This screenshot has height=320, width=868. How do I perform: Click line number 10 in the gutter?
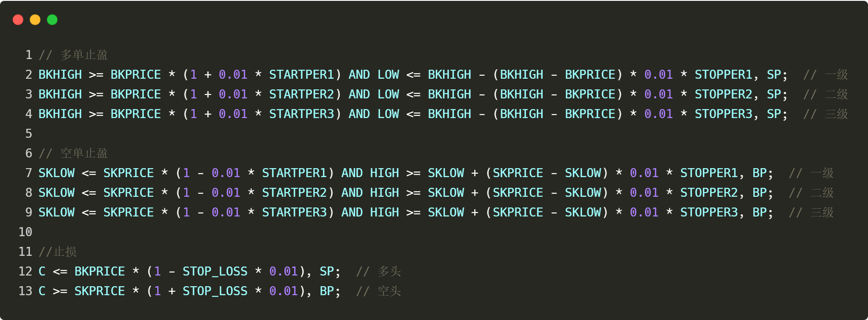(x=25, y=232)
